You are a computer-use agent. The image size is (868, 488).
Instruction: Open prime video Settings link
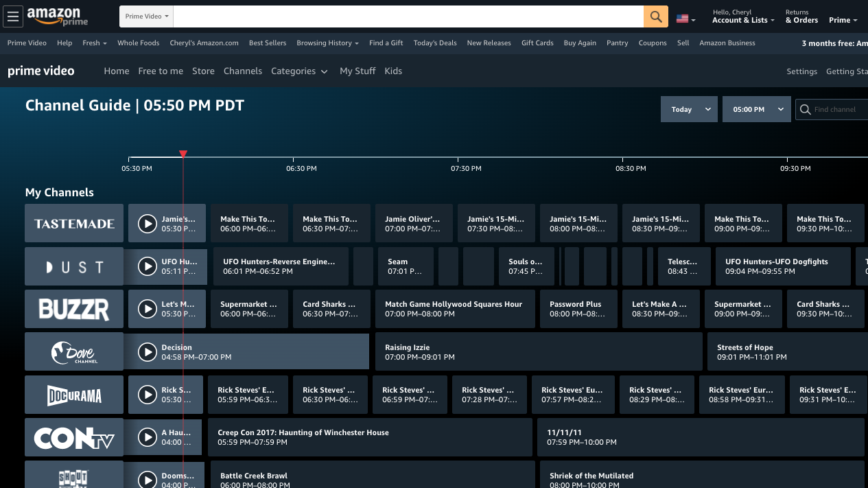pyautogui.click(x=801, y=71)
